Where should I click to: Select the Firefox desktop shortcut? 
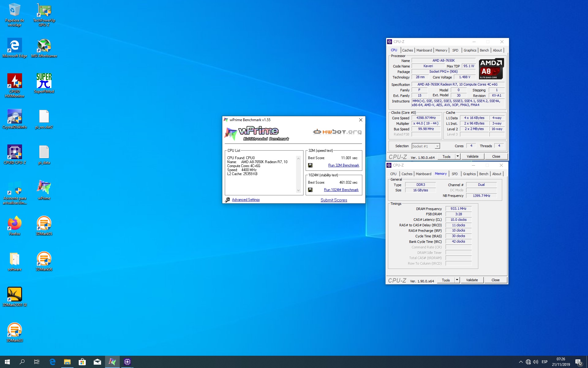click(14, 226)
